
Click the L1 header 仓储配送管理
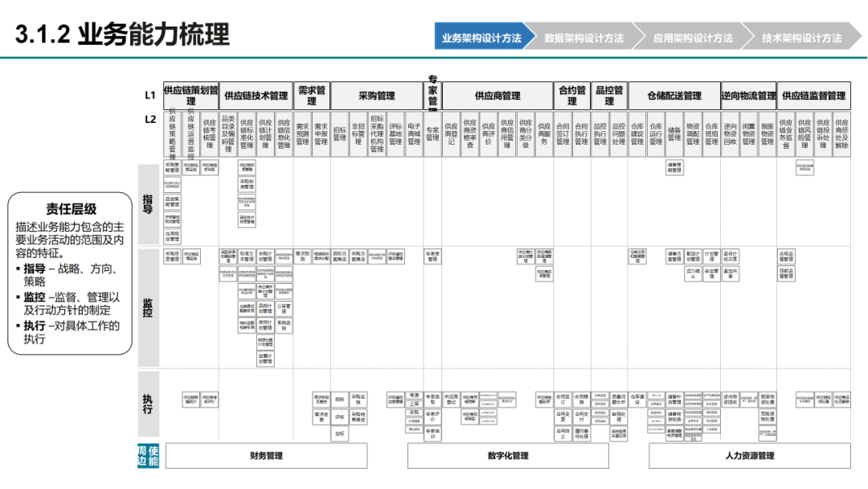point(674,95)
